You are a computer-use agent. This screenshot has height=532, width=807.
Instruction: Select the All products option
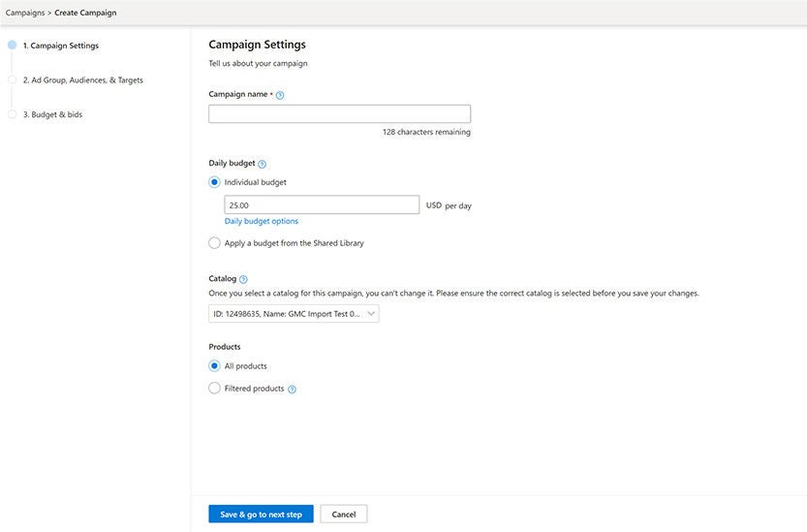pyautogui.click(x=215, y=366)
